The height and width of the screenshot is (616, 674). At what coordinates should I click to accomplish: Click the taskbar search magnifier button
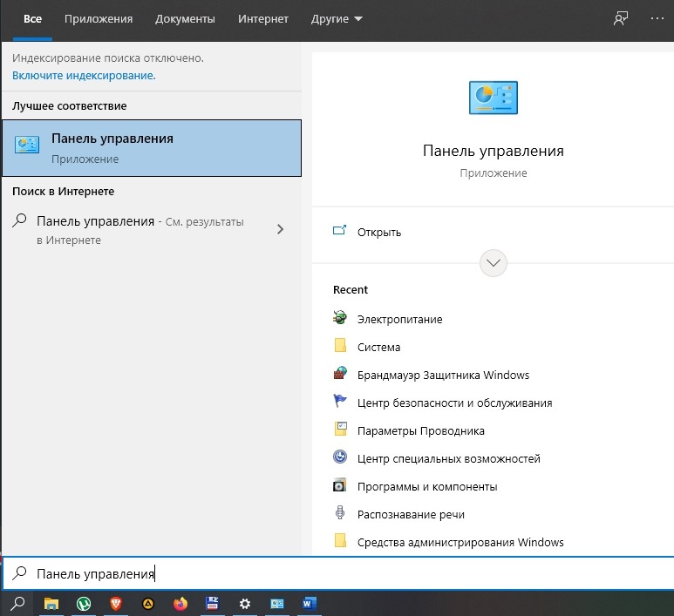[x=17, y=604]
